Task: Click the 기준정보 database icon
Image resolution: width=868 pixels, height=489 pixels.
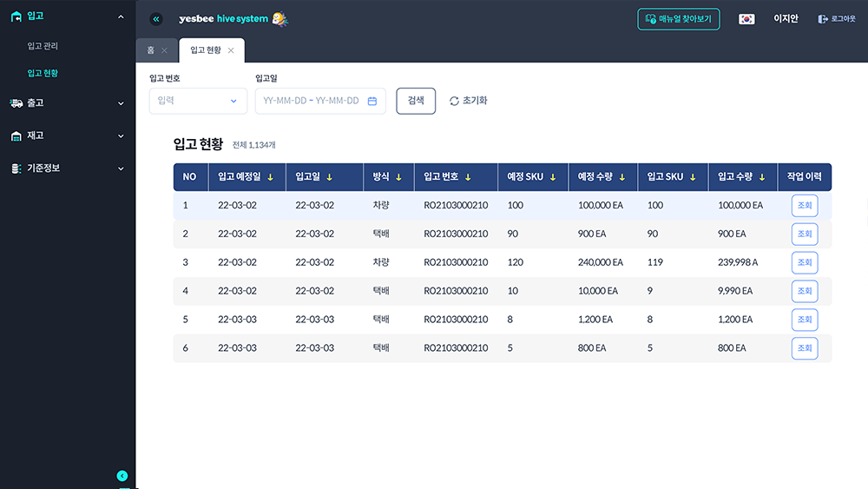Action: point(16,169)
